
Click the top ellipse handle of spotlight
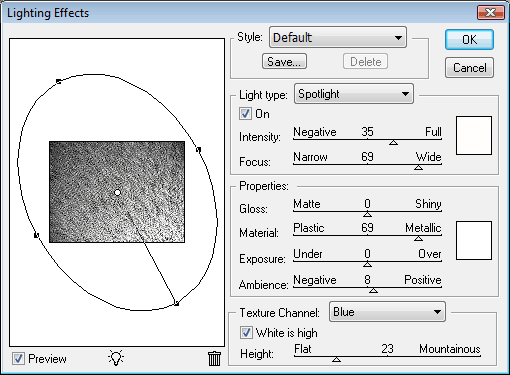[x=59, y=81]
